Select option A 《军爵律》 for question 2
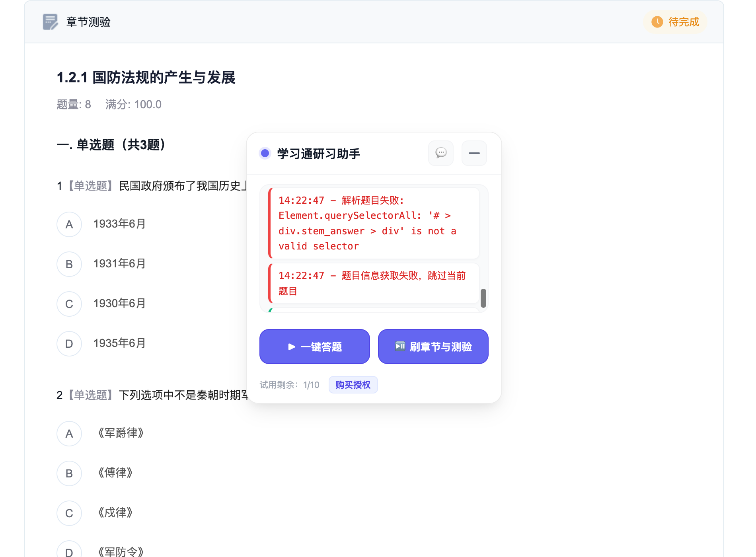 tap(69, 434)
